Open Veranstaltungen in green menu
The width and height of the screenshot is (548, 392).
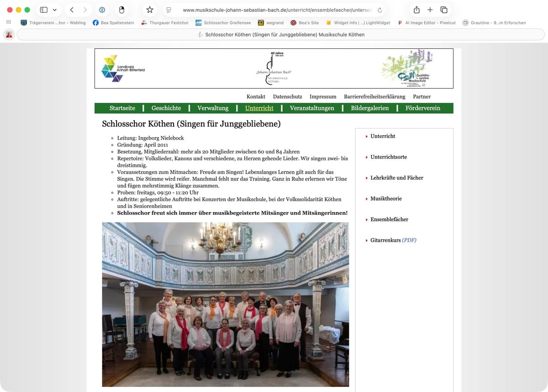tap(312, 108)
